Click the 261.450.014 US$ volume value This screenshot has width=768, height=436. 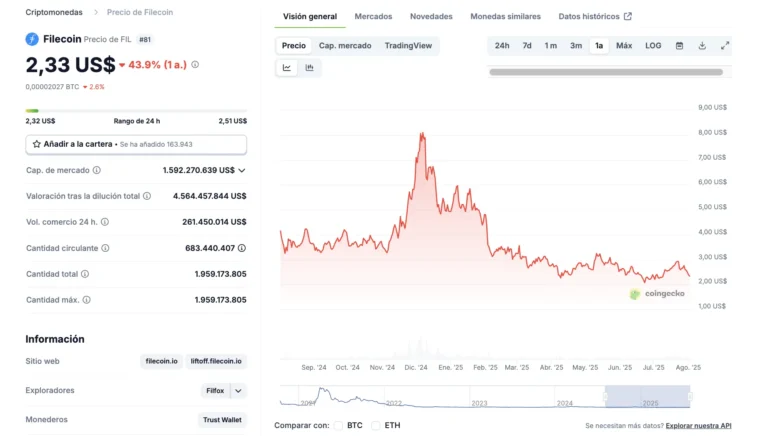point(214,222)
